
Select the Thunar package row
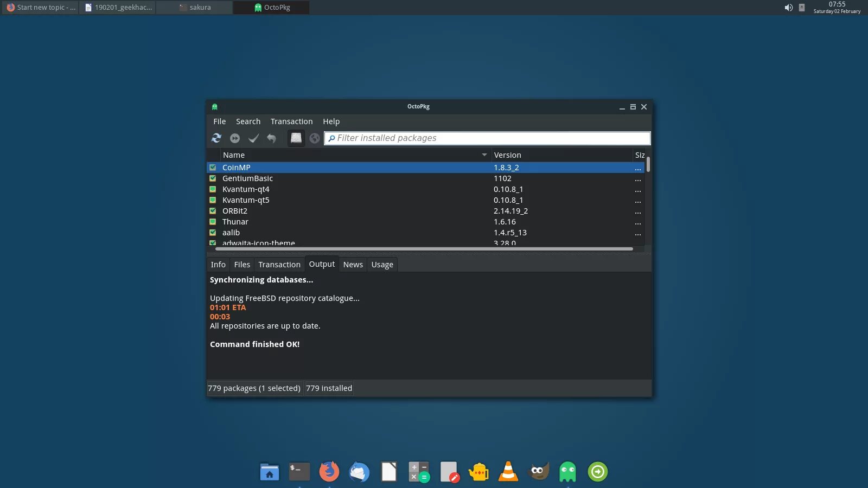tap(425, 222)
